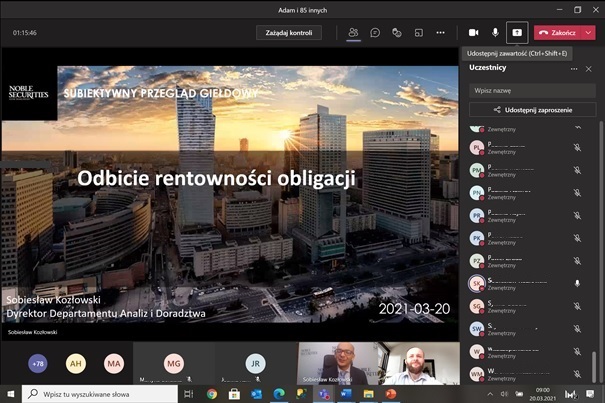Screen dimensions: 605x403
Task: Select the MG participant avatar tile
Action: click(174, 363)
